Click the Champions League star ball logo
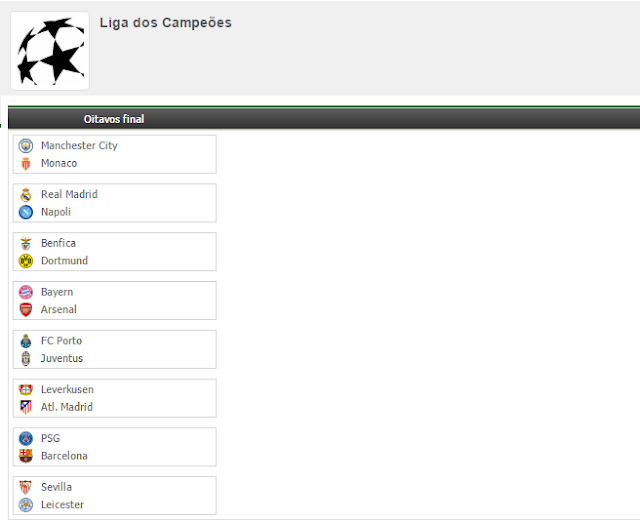640x523 pixels. [50, 51]
